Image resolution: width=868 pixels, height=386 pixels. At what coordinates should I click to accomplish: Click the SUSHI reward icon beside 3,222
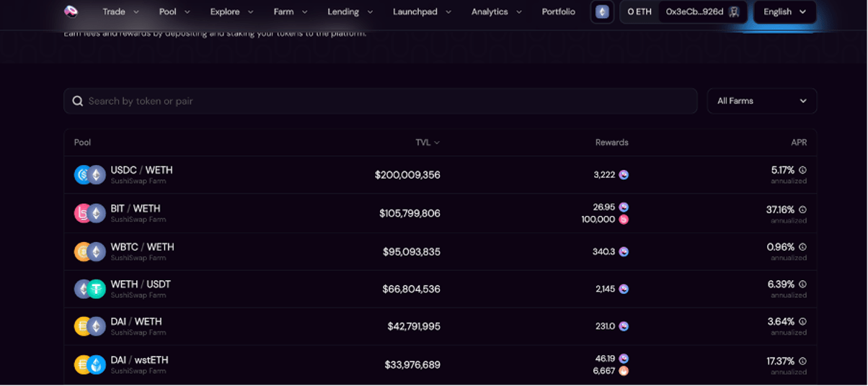point(624,175)
